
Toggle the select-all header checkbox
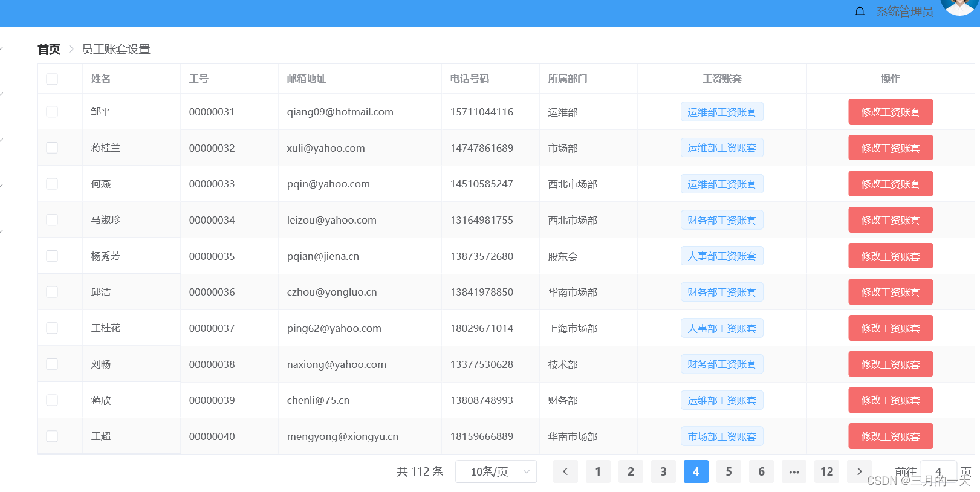pos(52,79)
